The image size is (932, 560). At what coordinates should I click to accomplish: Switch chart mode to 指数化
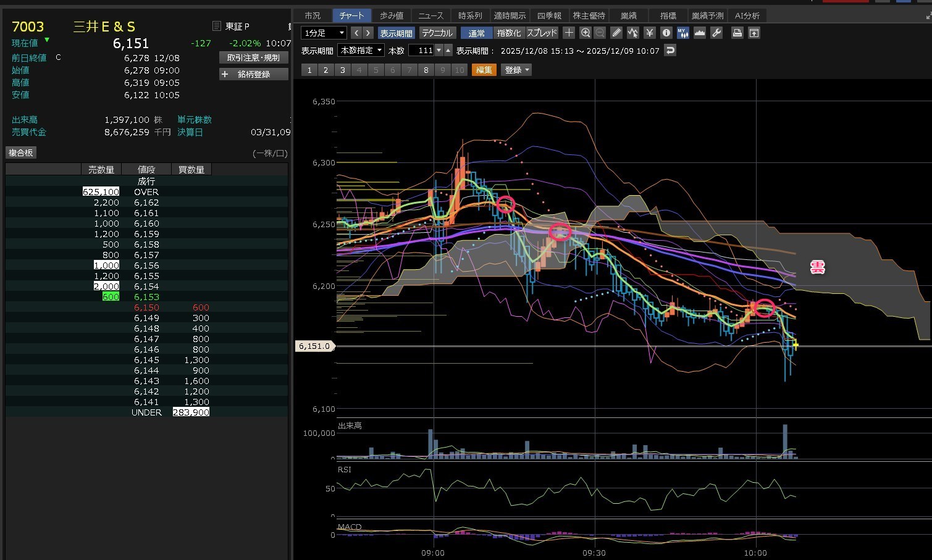click(x=509, y=33)
